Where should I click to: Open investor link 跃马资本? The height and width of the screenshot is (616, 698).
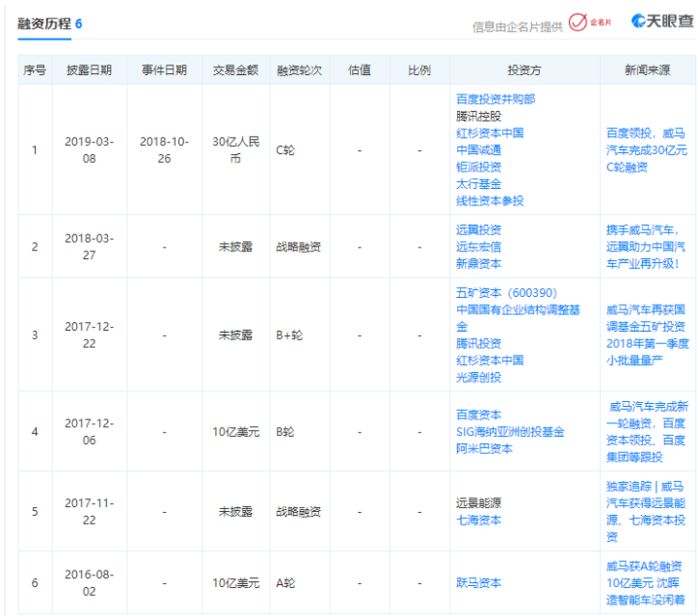coord(478,582)
